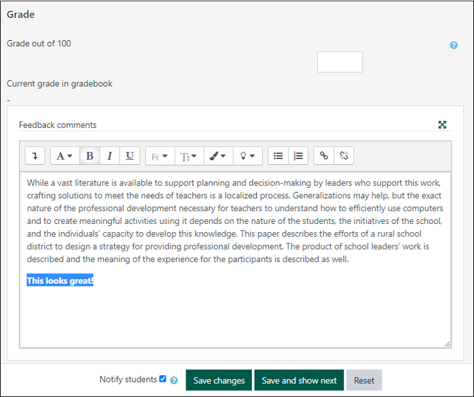Screen dimensions: 474x397
Task: Click inside the feedback paragraph text
Action: click(235, 221)
